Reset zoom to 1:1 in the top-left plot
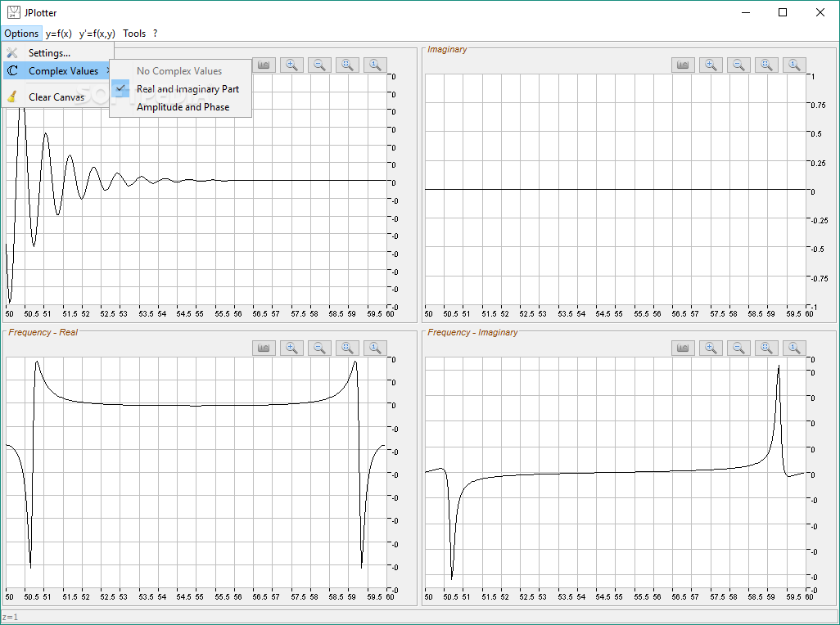The width and height of the screenshot is (840, 625). point(375,65)
